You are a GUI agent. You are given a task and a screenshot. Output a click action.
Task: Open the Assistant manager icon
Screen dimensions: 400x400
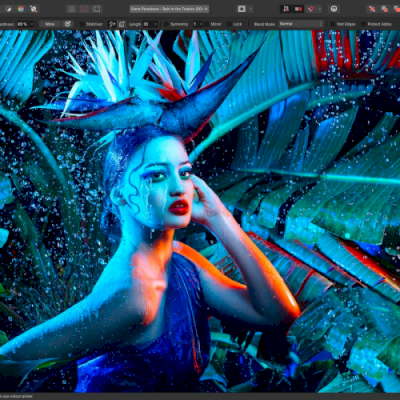(x=334, y=9)
